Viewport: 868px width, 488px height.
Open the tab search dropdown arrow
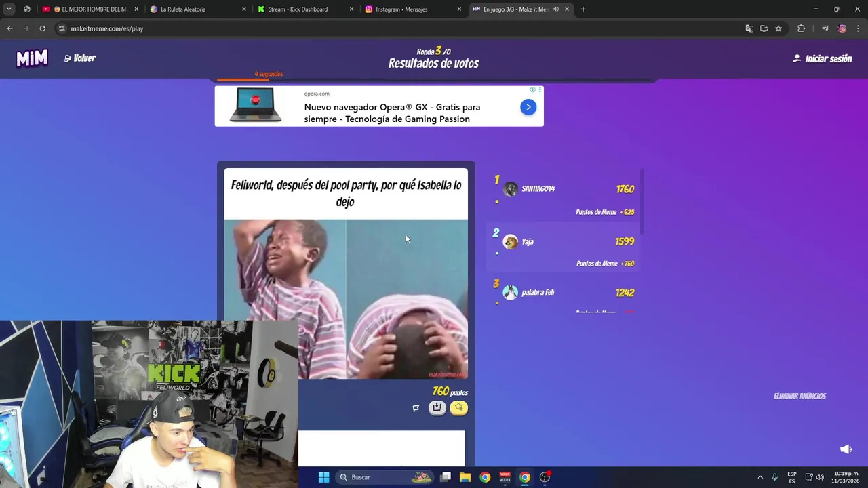tap(9, 9)
